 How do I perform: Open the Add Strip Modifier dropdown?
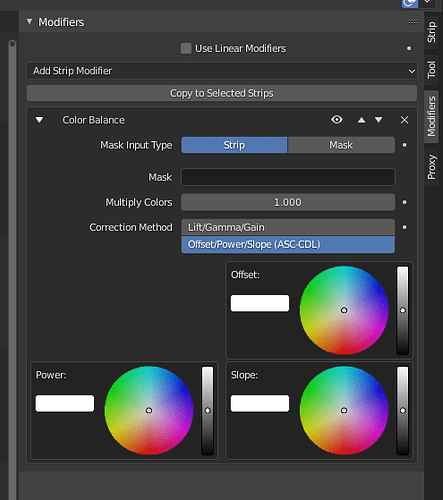pyautogui.click(x=222, y=71)
